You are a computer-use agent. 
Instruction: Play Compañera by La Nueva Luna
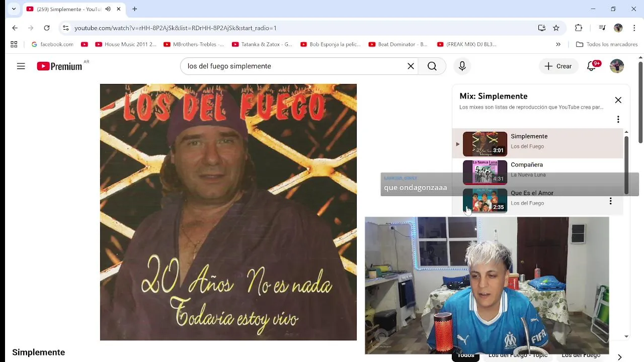tap(485, 172)
